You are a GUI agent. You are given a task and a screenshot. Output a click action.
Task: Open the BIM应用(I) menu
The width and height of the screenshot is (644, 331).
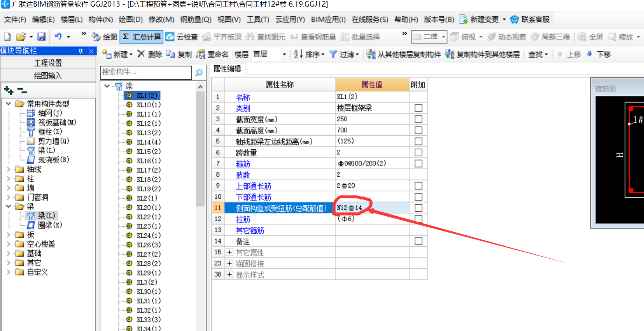(328, 19)
